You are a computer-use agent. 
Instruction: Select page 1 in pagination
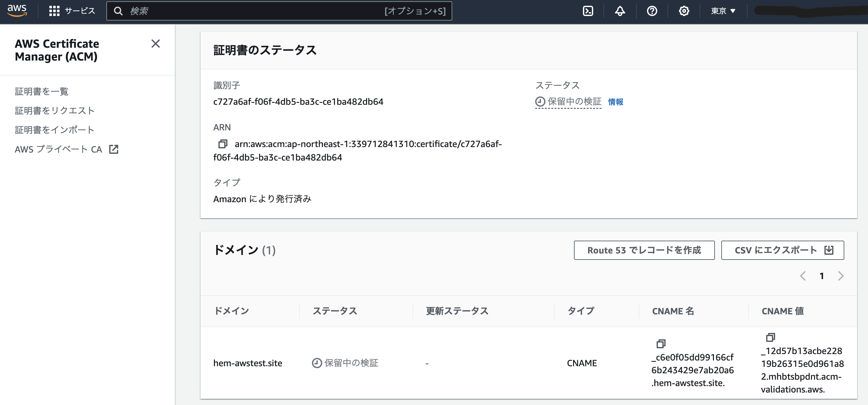[822, 276]
